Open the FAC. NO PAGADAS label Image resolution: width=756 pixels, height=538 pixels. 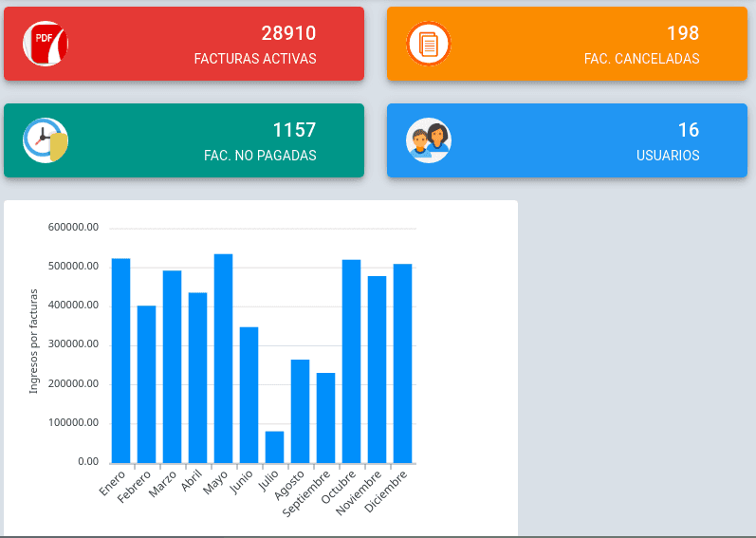pos(260,156)
